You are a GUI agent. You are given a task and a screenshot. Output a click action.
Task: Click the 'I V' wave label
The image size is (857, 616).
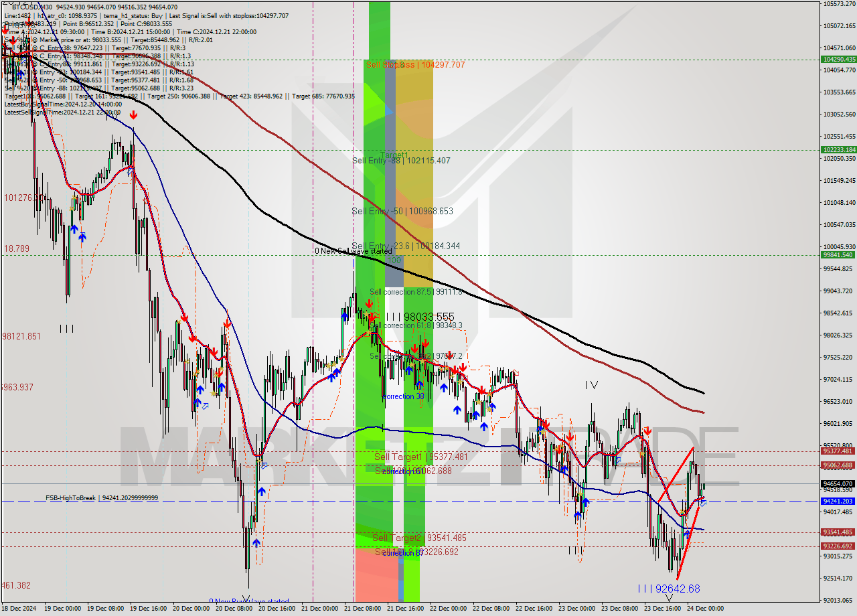pos(591,385)
